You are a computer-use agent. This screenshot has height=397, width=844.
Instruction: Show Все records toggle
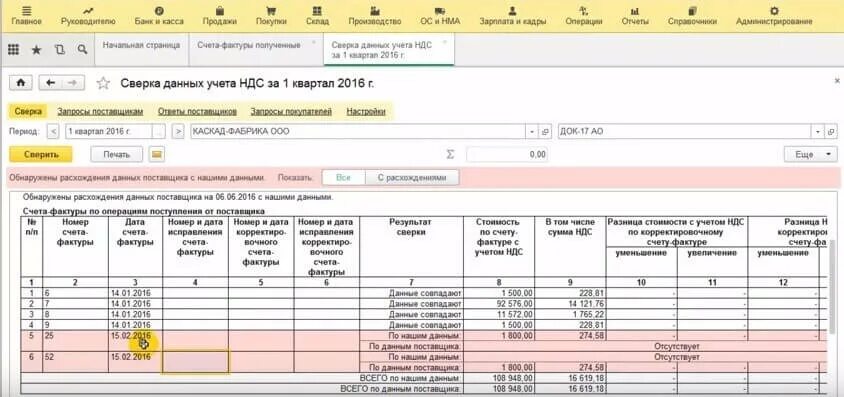tap(343, 177)
